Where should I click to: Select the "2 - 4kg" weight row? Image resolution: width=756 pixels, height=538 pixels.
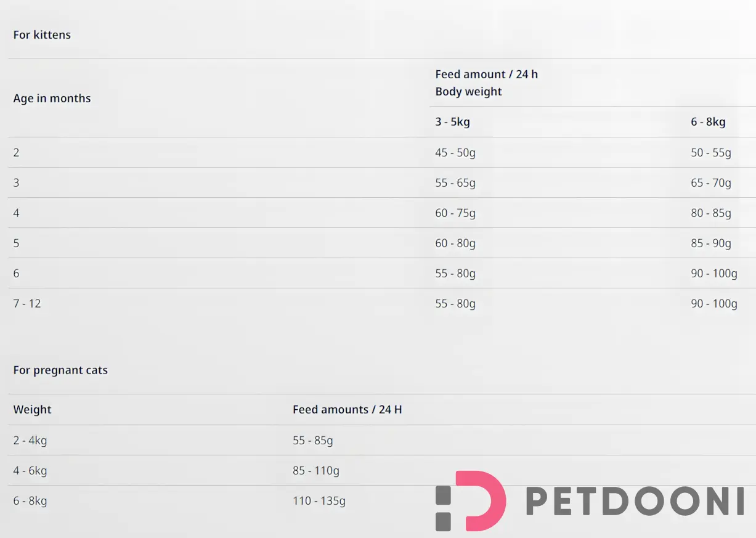(30, 441)
